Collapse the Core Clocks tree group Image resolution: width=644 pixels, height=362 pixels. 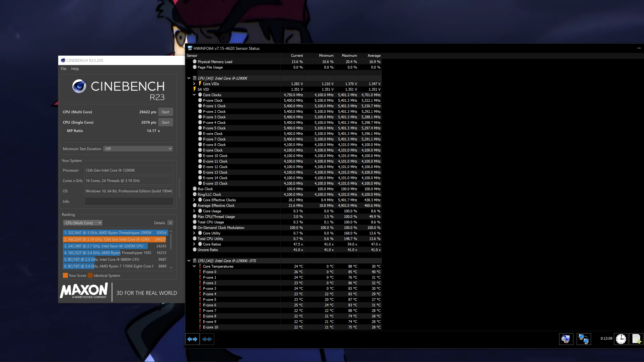[194, 95]
